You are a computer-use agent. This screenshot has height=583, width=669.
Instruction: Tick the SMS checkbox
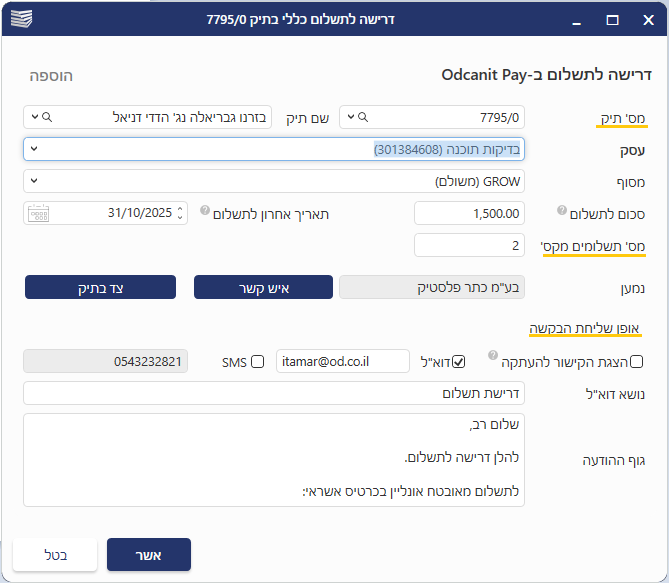257,362
